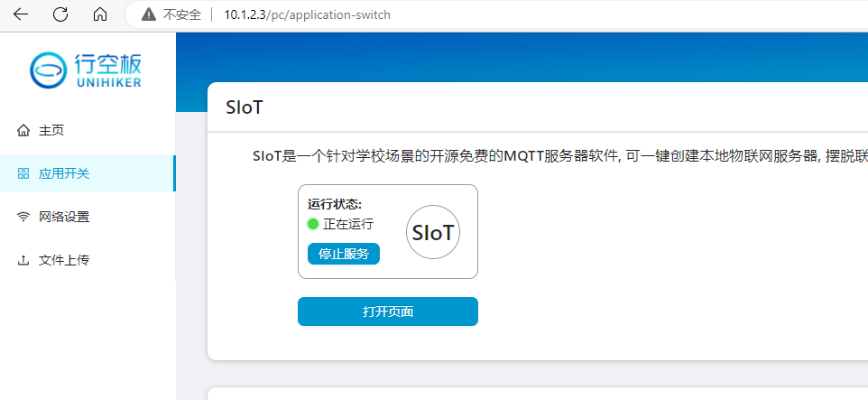Click the grid icon beside 应用开关
Screen dimensions: 868x400
coord(23,174)
